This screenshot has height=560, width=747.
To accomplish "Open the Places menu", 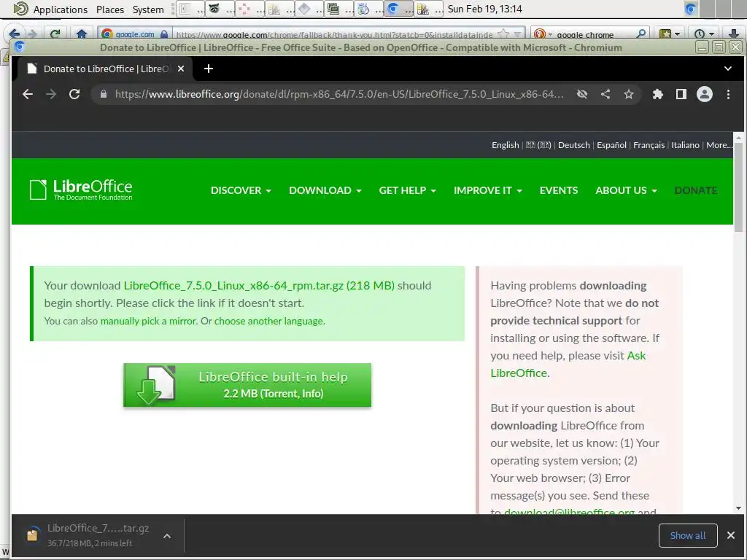I will pyautogui.click(x=110, y=9).
